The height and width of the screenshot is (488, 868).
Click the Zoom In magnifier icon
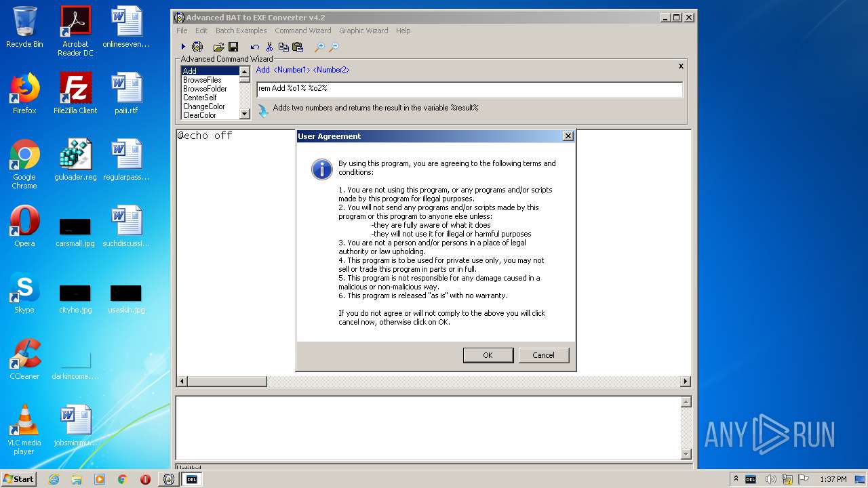(319, 47)
